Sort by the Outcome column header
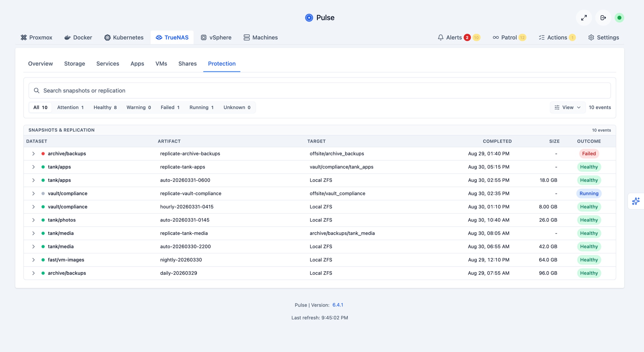 click(x=589, y=141)
